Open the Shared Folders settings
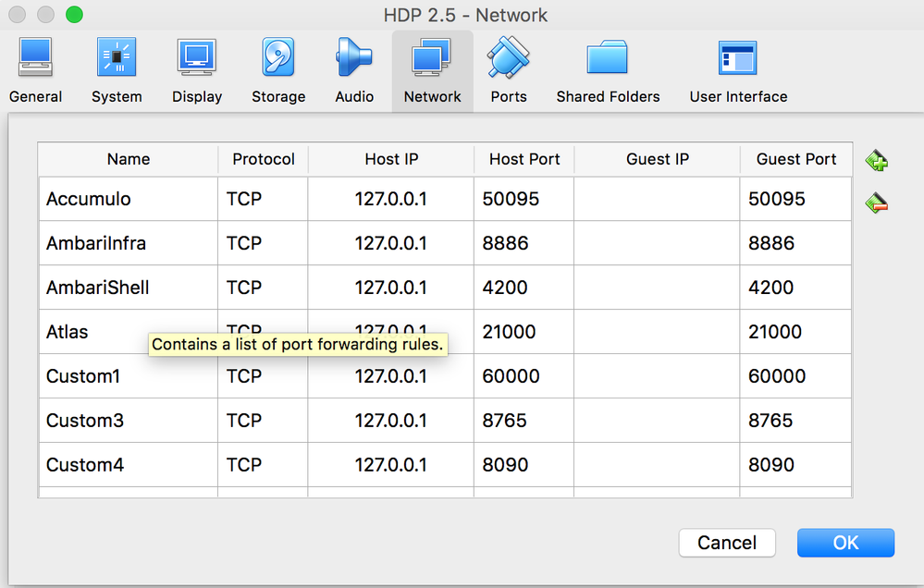924x588 pixels. [608, 71]
